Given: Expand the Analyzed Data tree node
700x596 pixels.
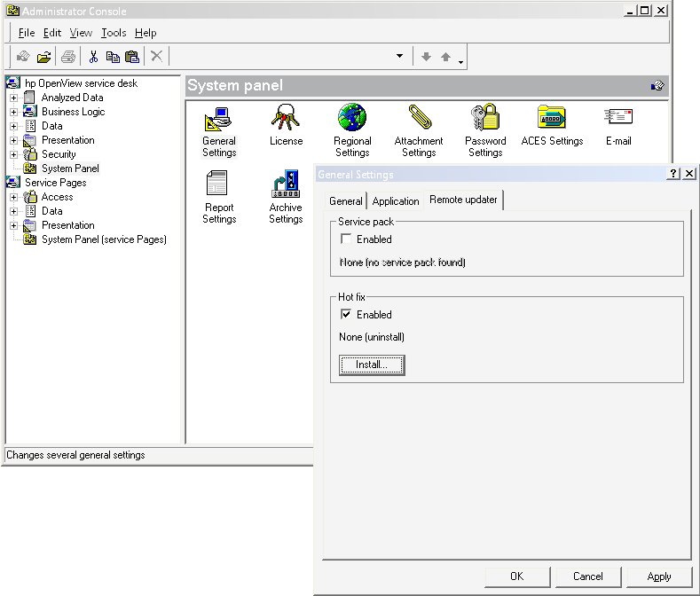Looking at the screenshot, I should [x=13, y=98].
